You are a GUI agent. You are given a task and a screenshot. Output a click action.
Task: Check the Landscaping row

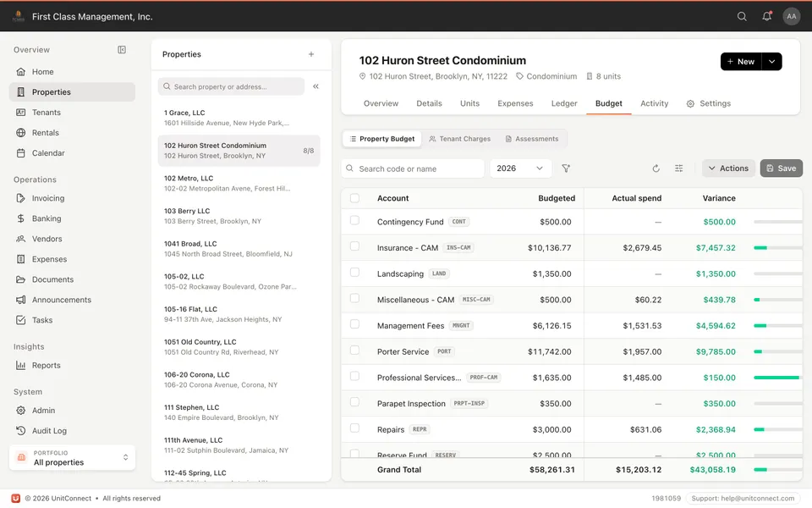(x=354, y=272)
